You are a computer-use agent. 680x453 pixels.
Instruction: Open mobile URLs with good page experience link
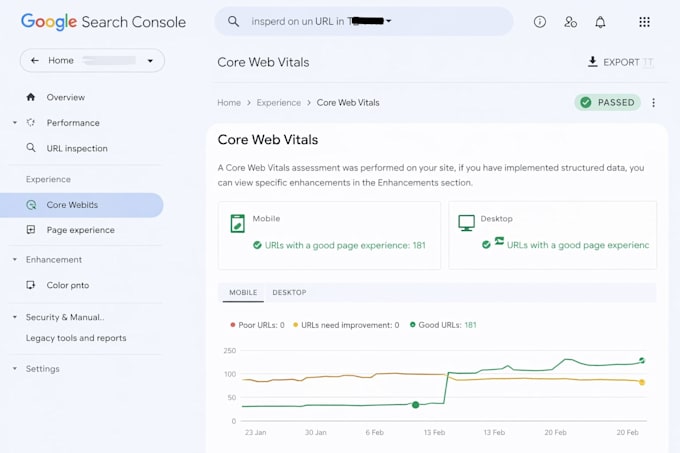[x=345, y=245]
